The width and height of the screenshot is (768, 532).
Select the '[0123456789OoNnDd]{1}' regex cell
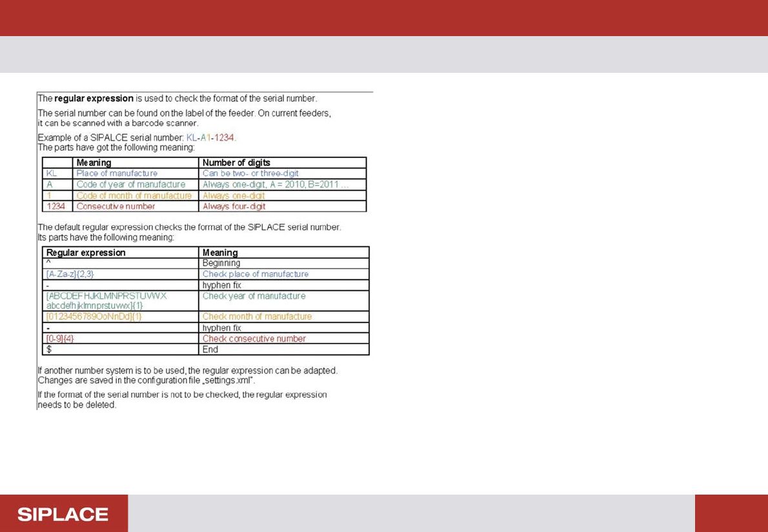(x=121, y=317)
